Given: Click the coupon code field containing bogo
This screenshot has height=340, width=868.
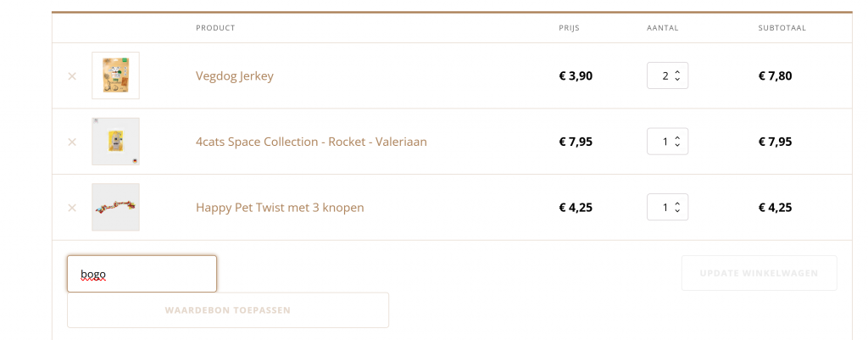Looking at the screenshot, I should click(142, 274).
